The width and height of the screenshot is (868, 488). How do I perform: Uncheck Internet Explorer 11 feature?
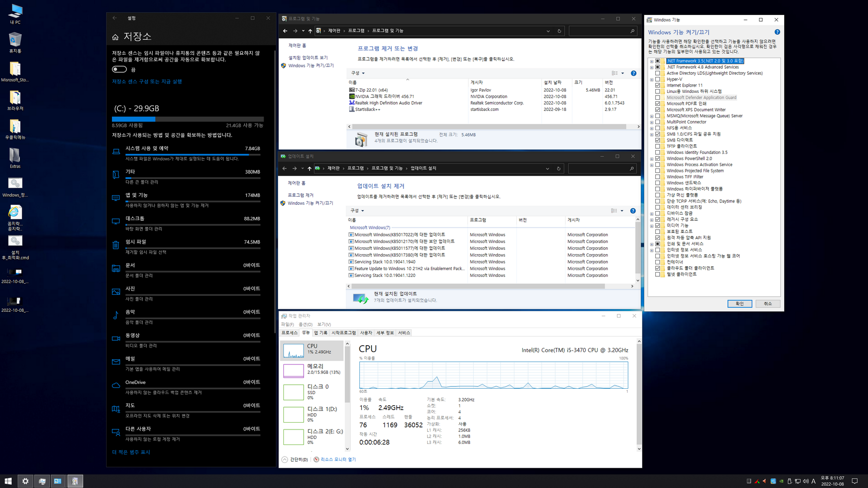click(x=657, y=85)
